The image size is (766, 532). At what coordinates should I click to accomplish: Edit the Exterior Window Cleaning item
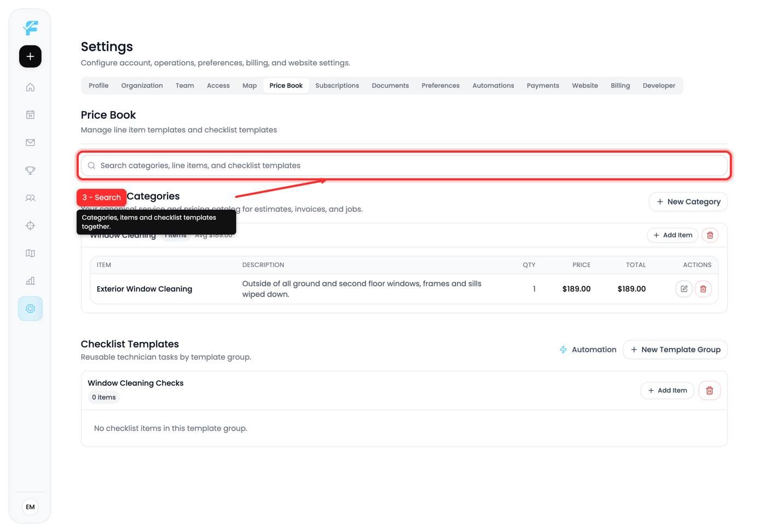click(x=684, y=288)
